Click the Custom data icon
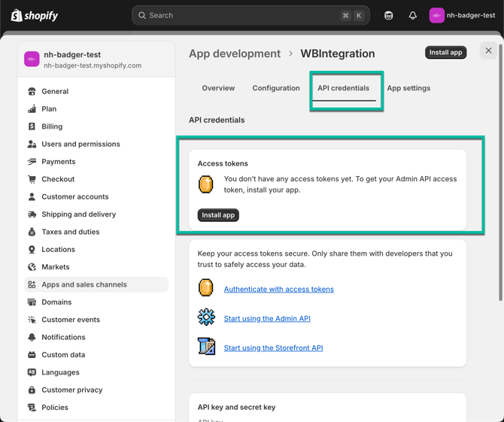This screenshot has height=422, width=504. point(32,355)
